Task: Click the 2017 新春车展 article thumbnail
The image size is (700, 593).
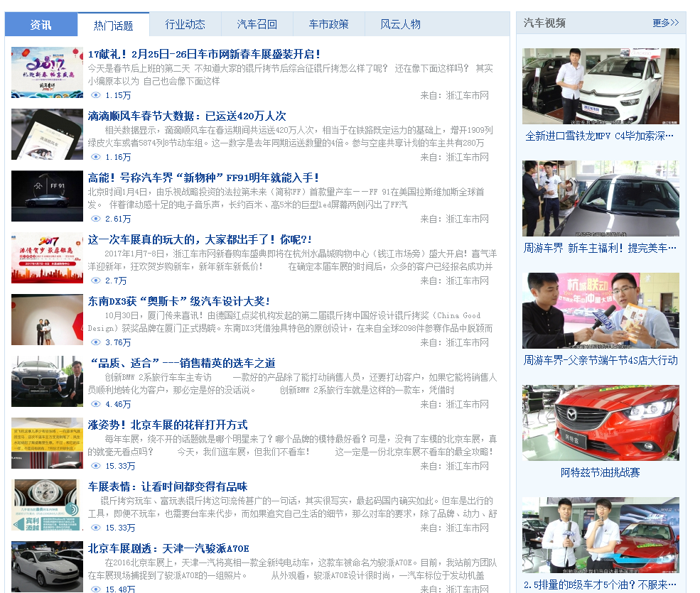Action: coord(48,72)
